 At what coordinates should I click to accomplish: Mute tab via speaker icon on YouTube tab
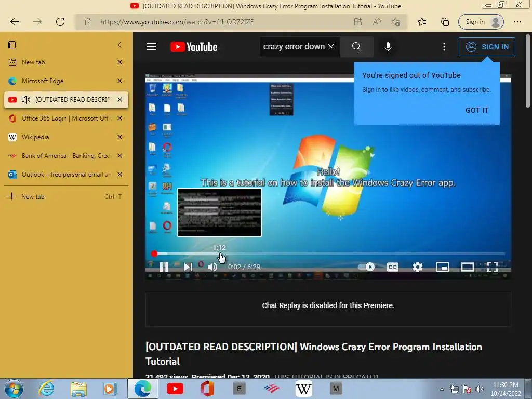26,100
